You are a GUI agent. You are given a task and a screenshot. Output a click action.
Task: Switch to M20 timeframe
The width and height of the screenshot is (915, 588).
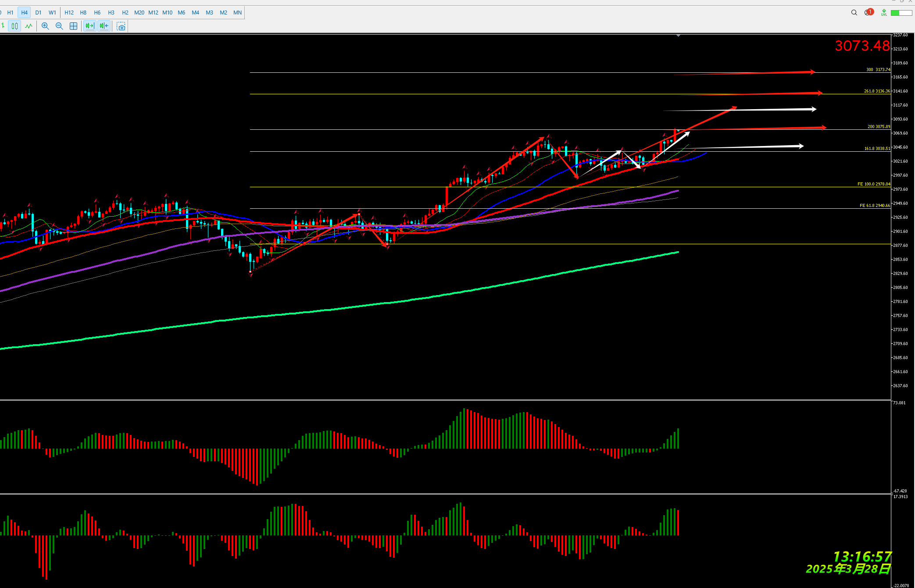tap(139, 13)
